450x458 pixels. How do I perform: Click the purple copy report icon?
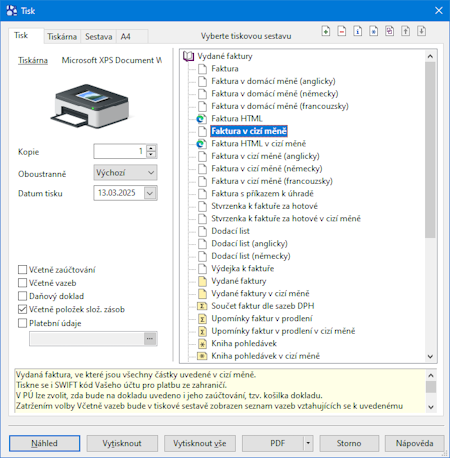[390, 31]
